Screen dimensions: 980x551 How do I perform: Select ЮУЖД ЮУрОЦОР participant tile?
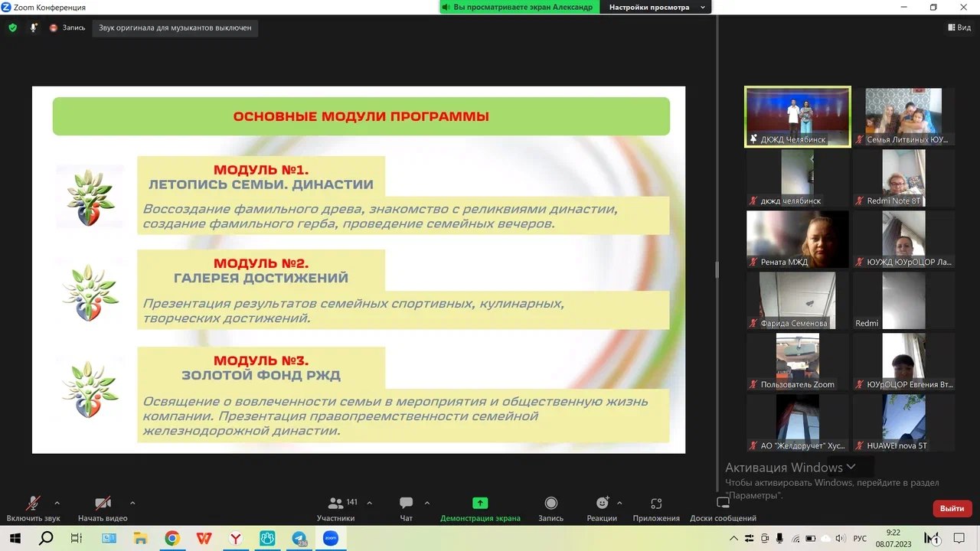[903, 239]
